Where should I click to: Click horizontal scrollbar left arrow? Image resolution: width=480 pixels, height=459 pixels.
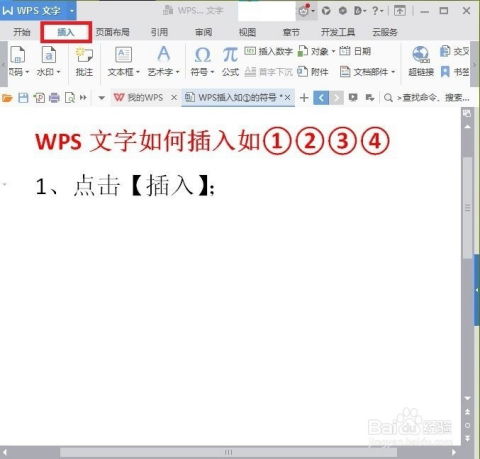pos(5,452)
